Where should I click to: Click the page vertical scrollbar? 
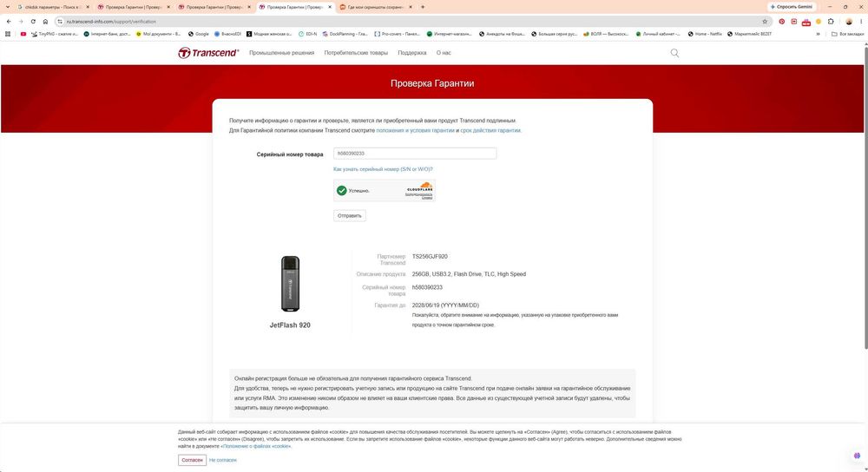[x=865, y=200]
